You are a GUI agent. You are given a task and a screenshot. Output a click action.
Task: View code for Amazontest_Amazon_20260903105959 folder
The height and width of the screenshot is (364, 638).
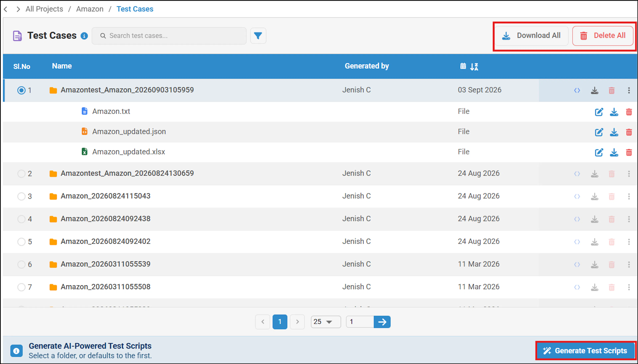(577, 90)
